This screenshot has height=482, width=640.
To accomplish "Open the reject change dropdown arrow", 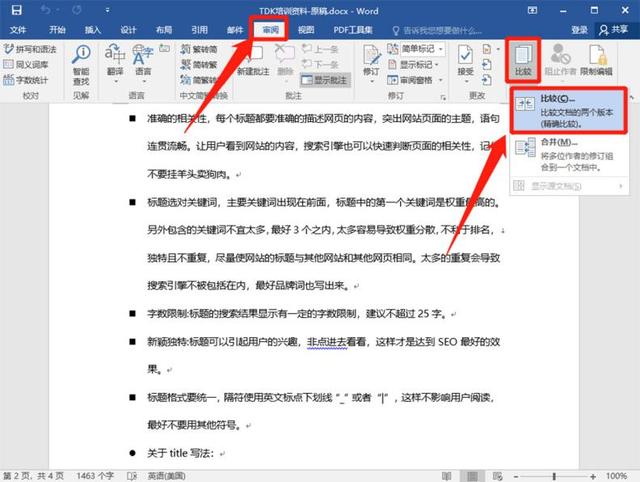I will pyautogui.click(x=498, y=49).
